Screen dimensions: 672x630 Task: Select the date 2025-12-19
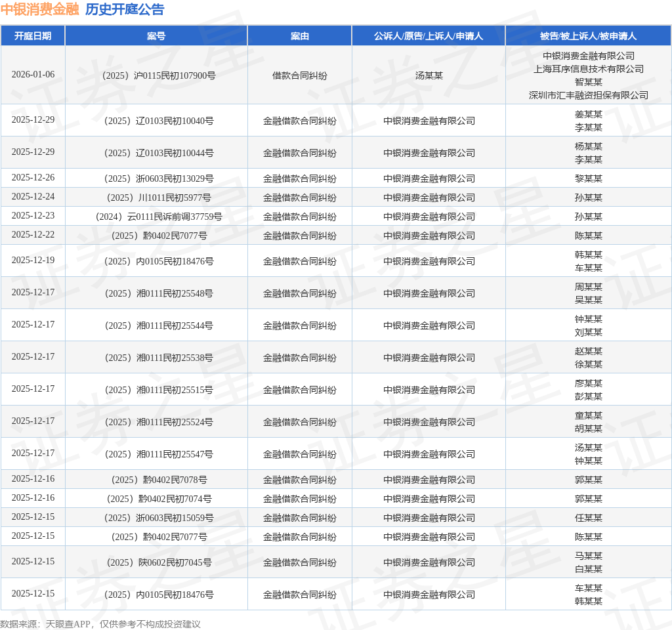(x=33, y=260)
